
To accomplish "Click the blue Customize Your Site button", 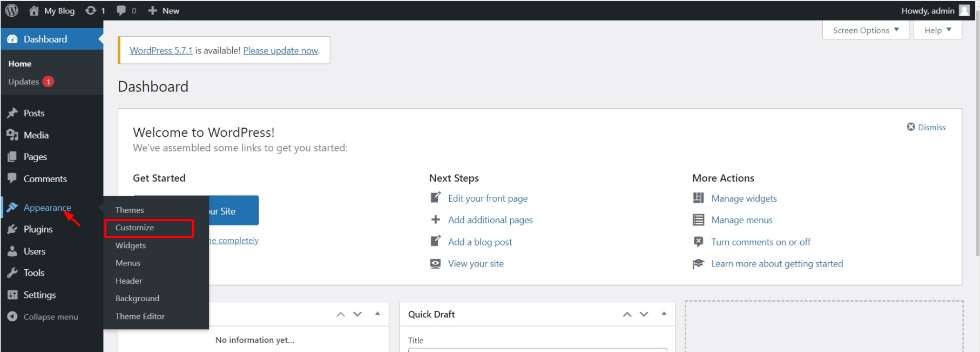I will (x=233, y=210).
